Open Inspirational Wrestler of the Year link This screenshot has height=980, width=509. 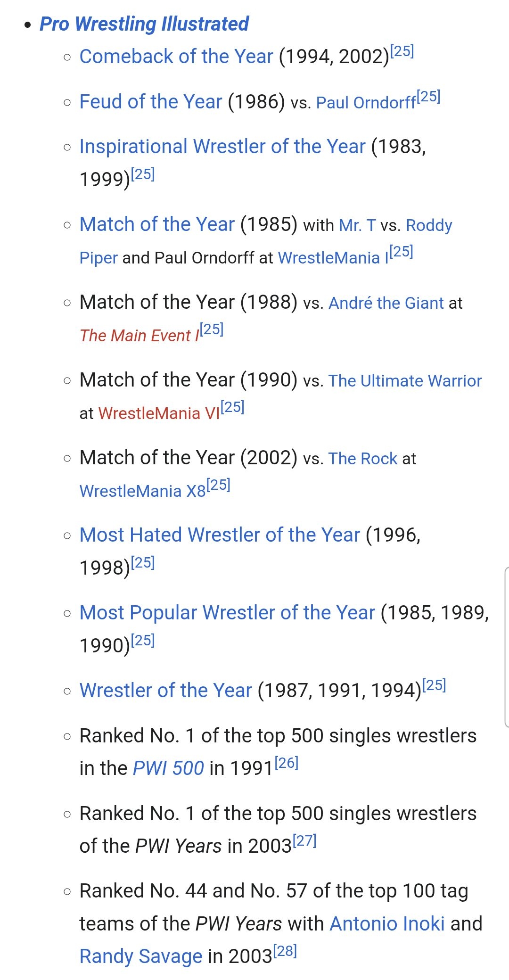click(222, 147)
